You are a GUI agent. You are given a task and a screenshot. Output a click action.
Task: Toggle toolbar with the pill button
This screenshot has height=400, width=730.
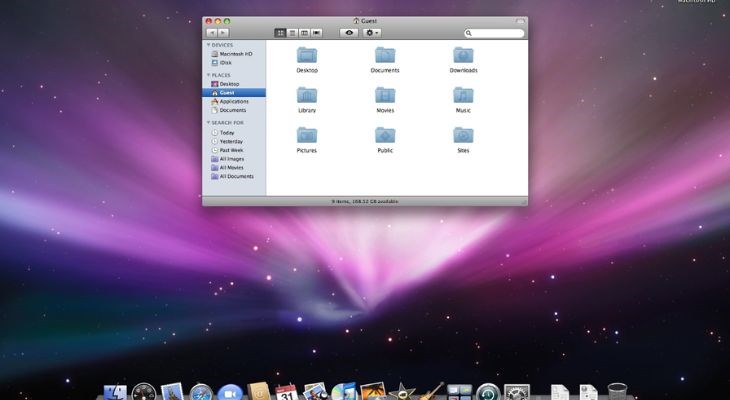[x=520, y=21]
